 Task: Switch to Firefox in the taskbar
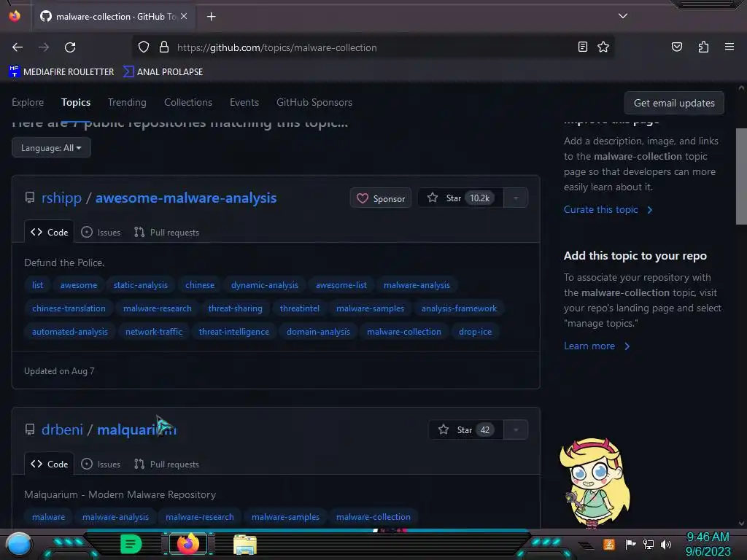tap(187, 544)
